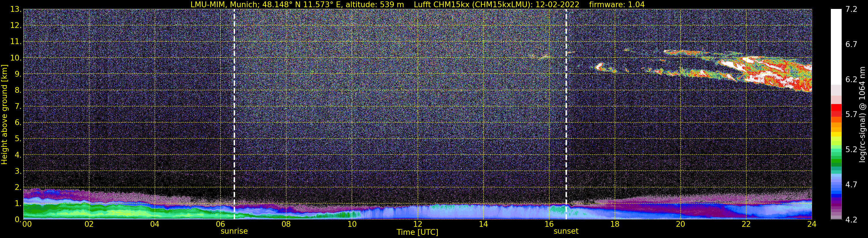The image size is (868, 238).
Task: Click the '00' time tick label
Action: [x=27, y=224]
